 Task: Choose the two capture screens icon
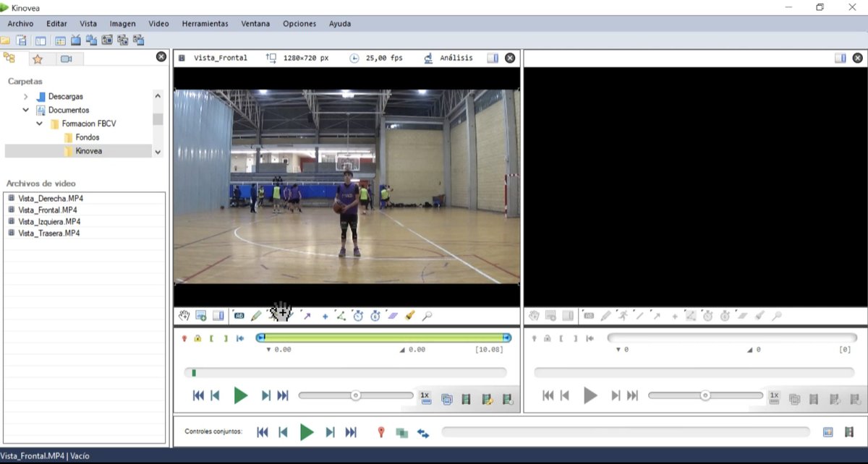pos(123,40)
